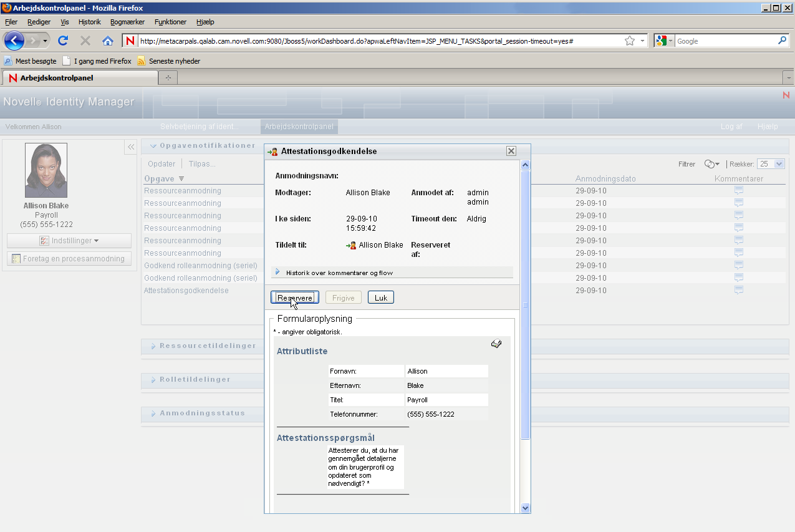The width and height of the screenshot is (795, 532).
Task: Open comment icon for first Ressourceanmodning row
Action: point(739,190)
